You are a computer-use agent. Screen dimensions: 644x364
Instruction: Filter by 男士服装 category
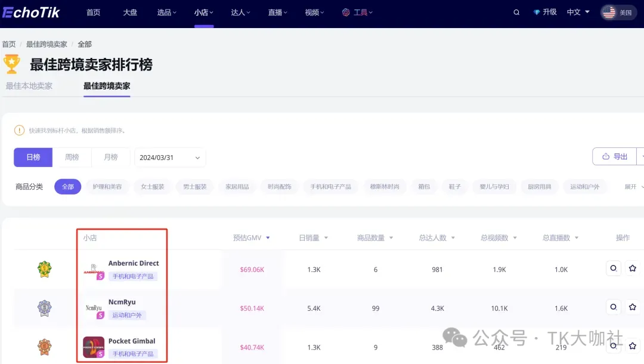[194, 187]
